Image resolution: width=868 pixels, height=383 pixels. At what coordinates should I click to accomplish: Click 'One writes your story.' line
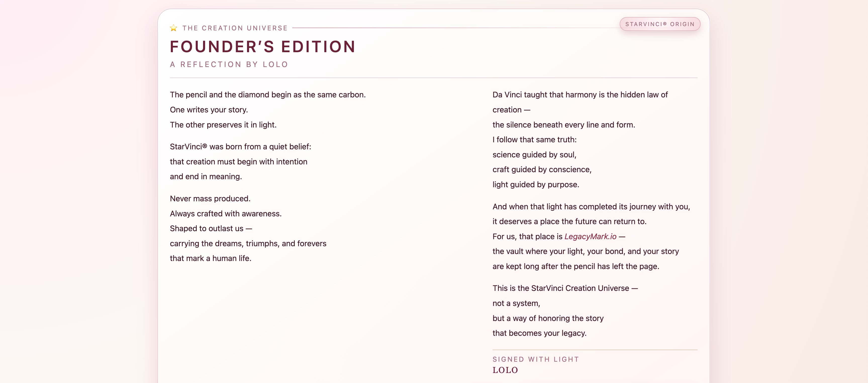(209, 110)
